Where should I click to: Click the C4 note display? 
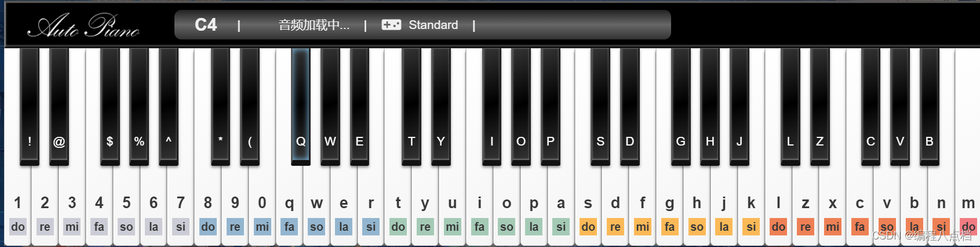[206, 25]
